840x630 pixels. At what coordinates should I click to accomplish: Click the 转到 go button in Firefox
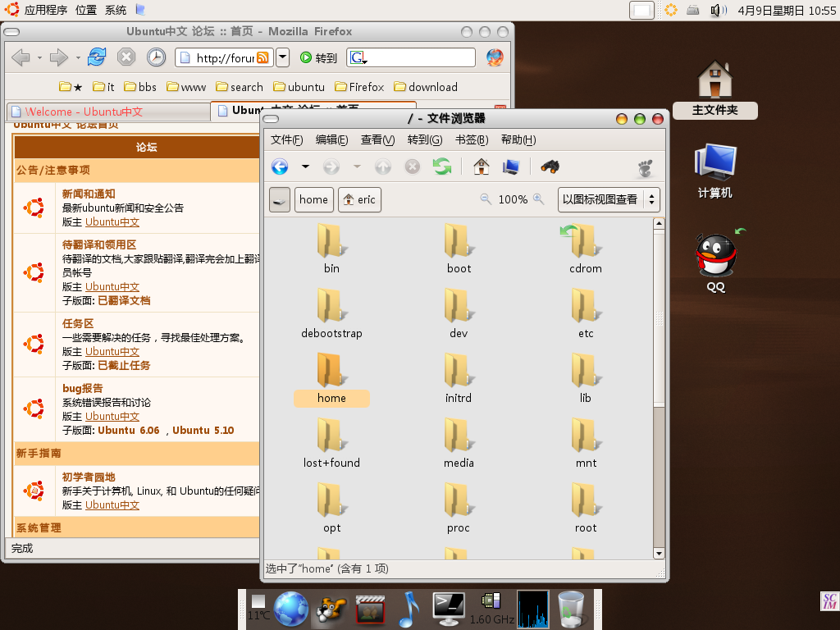point(319,57)
